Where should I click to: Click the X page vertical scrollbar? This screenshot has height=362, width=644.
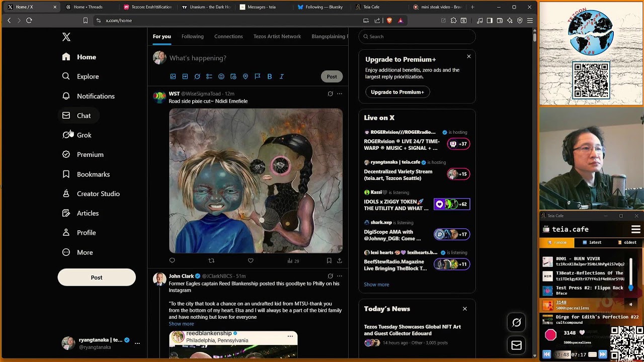tap(534, 38)
